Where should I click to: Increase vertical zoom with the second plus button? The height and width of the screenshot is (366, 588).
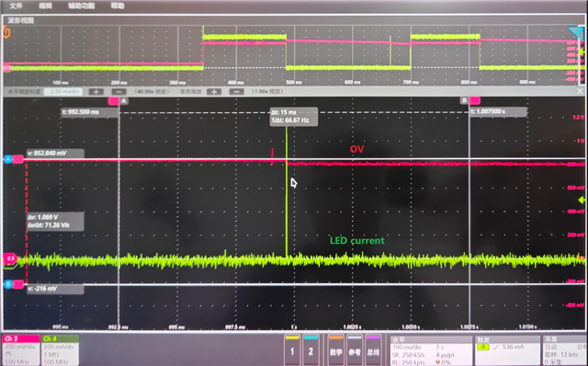[214, 92]
